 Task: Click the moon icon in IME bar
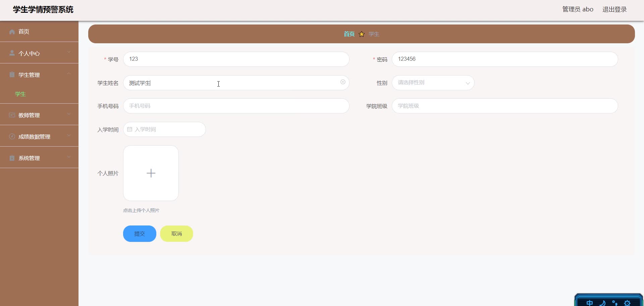pos(602,303)
